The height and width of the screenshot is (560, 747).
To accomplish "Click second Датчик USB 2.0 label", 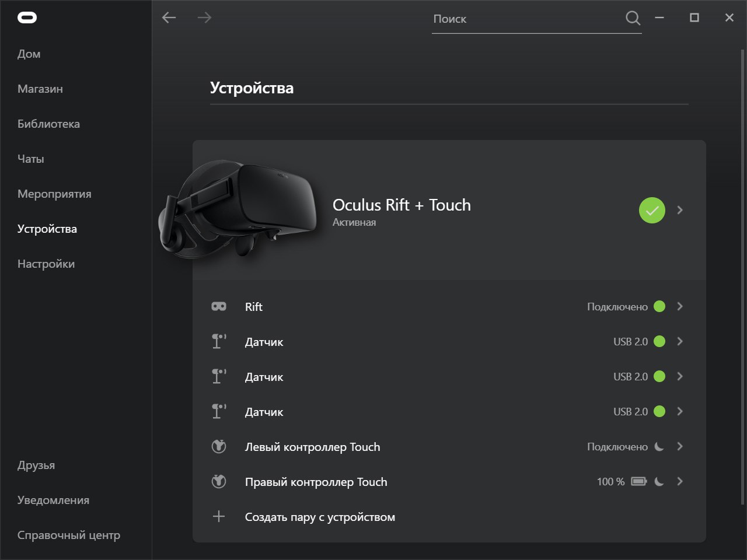I will pos(630,376).
